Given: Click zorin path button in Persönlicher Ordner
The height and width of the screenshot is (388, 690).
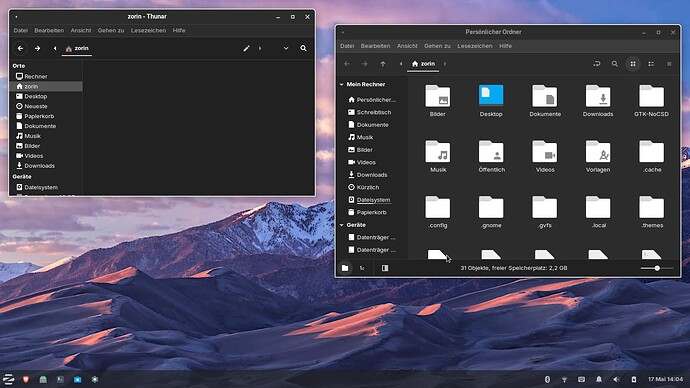Looking at the screenshot, I should click(423, 64).
